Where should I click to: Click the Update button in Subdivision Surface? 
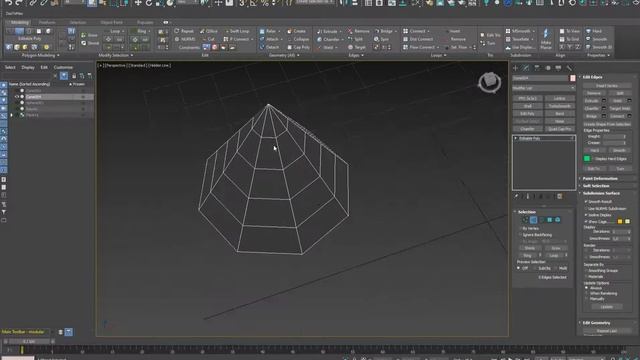[607, 307]
